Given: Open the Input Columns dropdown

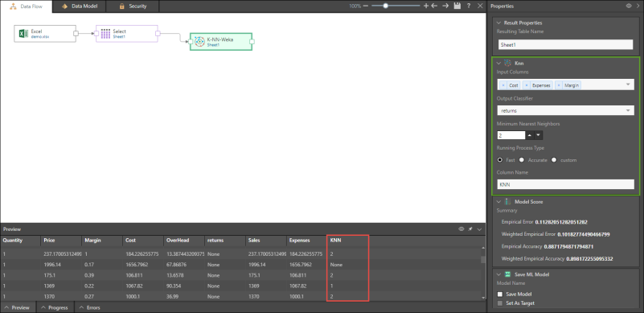Looking at the screenshot, I should [628, 84].
